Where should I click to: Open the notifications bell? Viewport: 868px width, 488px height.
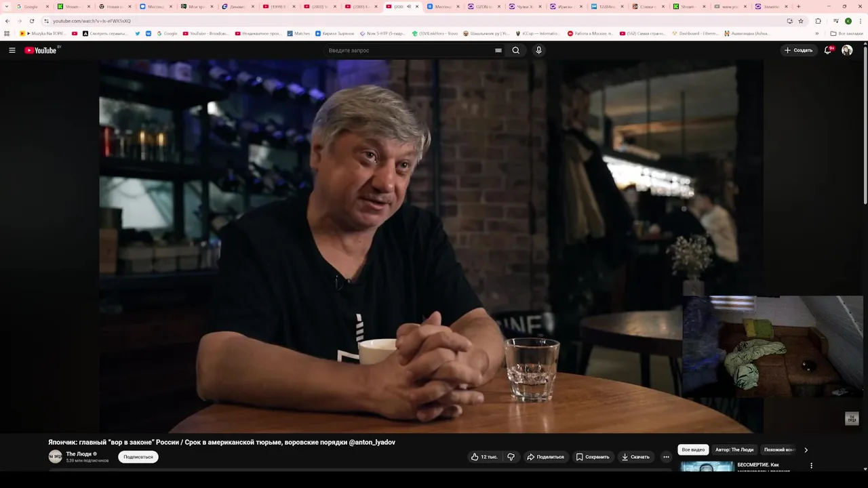pyautogui.click(x=828, y=50)
